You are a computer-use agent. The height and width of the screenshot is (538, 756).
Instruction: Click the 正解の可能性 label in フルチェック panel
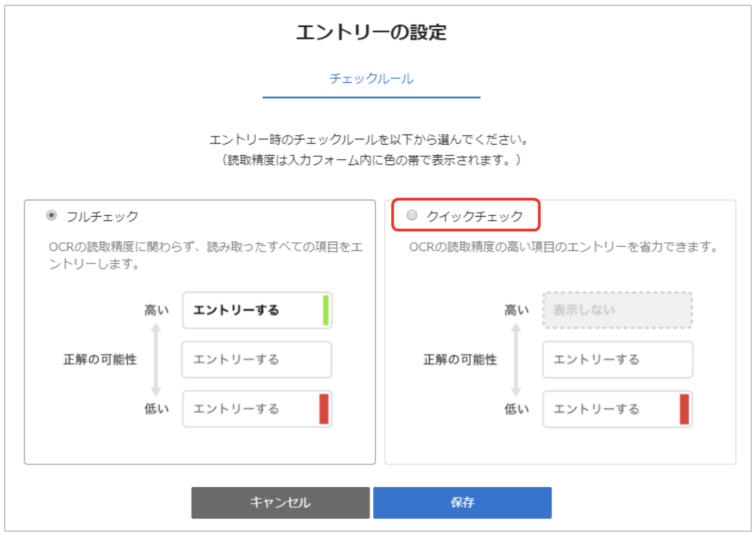(100, 360)
